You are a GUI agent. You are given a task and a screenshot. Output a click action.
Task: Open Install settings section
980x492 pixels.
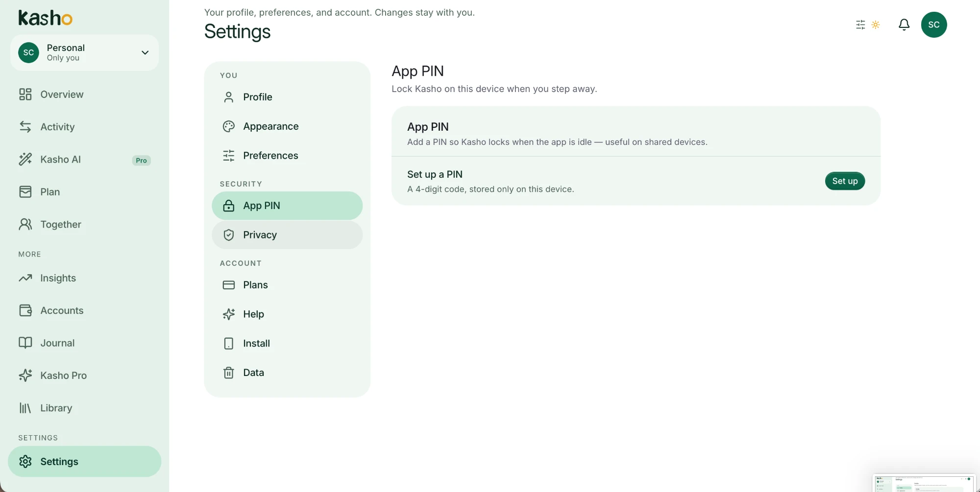coord(287,344)
